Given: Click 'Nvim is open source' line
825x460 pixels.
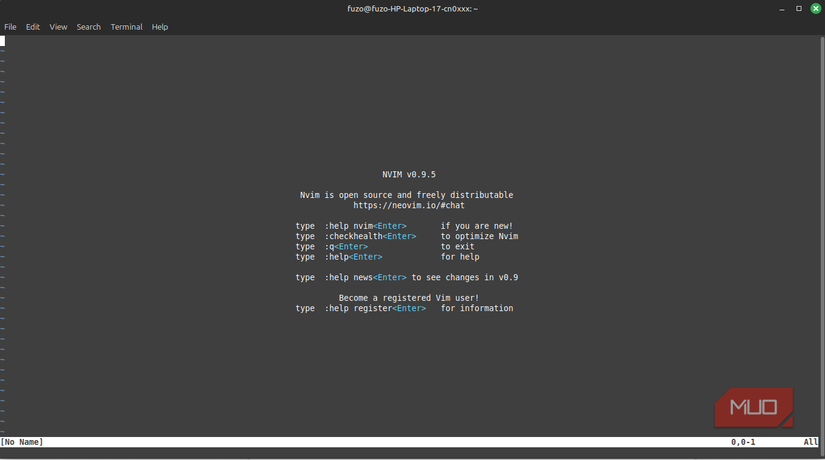Looking at the screenshot, I should point(406,195).
